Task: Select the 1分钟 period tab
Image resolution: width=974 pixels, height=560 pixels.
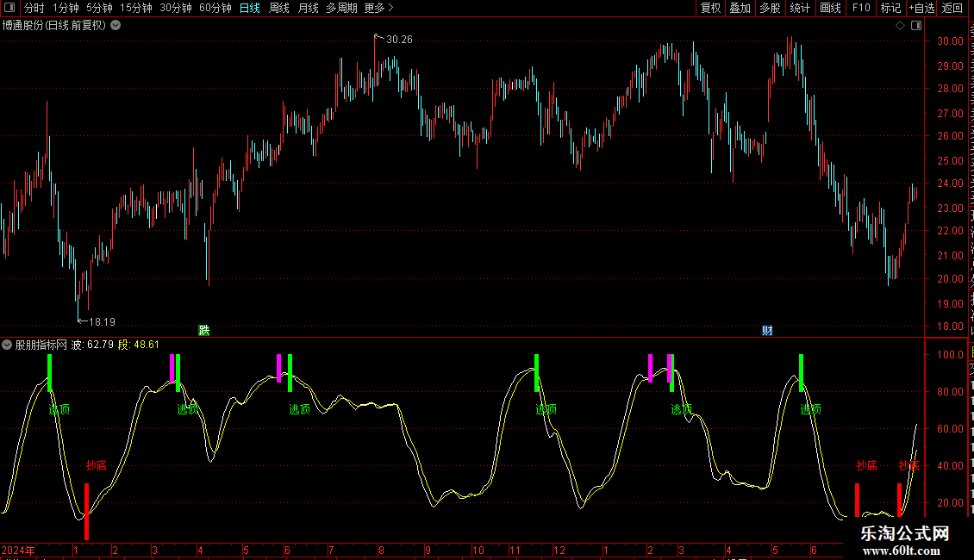Action: 66,8
